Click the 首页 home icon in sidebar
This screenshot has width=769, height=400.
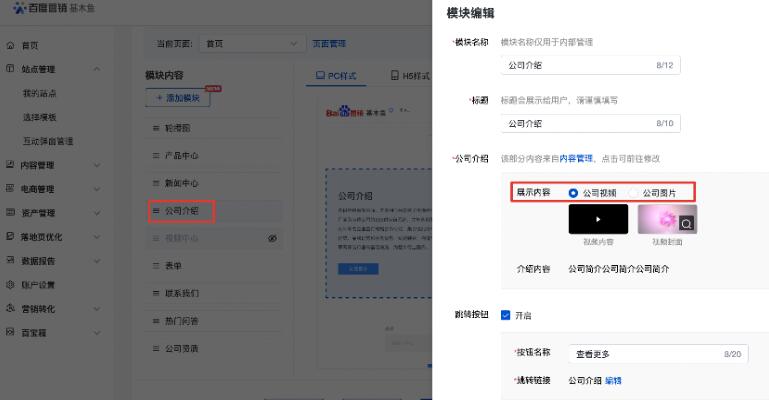(x=10, y=46)
